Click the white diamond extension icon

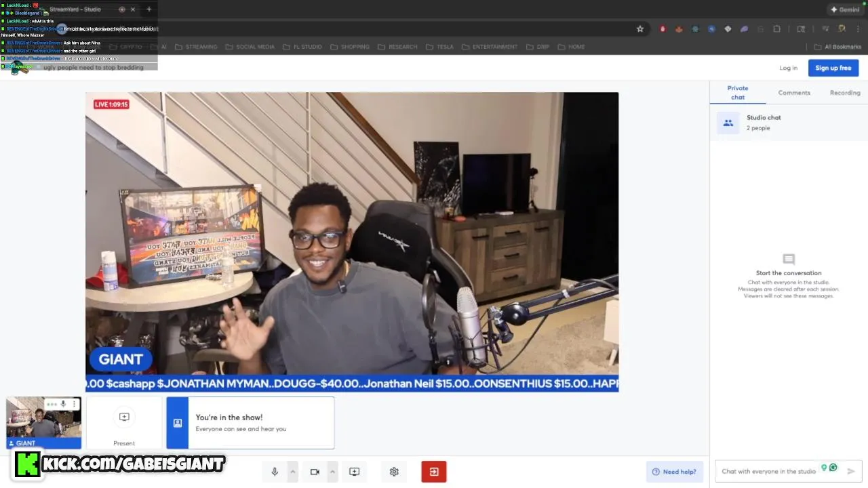tap(728, 29)
